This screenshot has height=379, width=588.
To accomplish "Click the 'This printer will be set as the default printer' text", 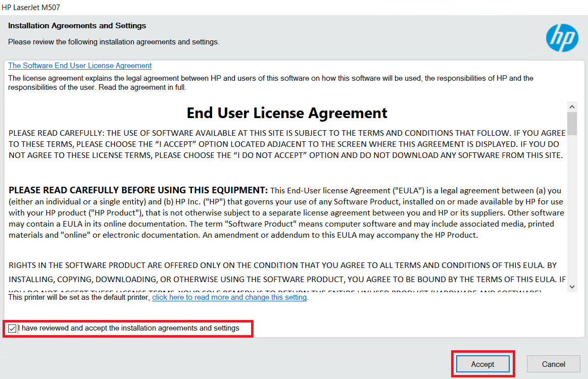I will click(x=79, y=297).
